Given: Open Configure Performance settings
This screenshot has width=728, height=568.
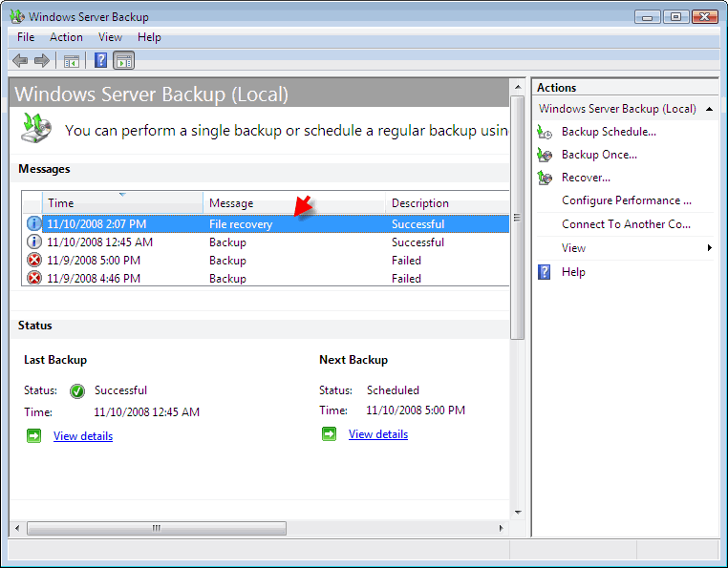Looking at the screenshot, I should pos(627,200).
